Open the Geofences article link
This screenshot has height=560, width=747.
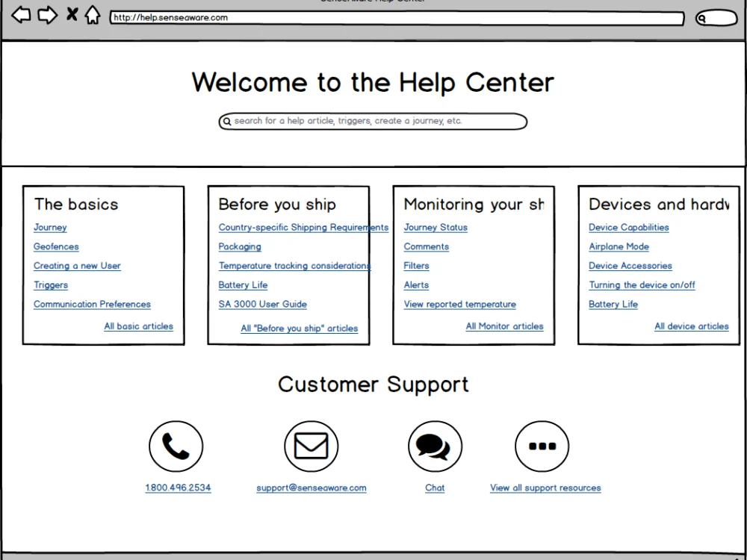tap(56, 246)
